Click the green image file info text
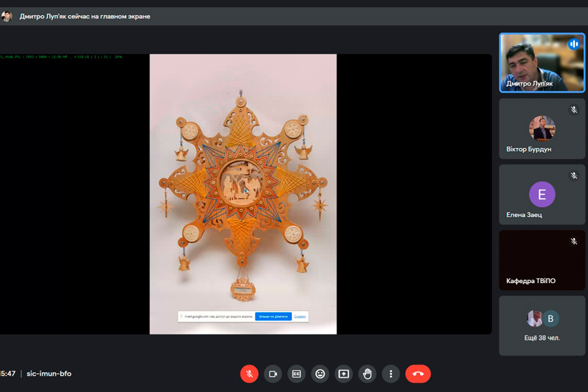This screenshot has height=392, width=588. point(61,57)
